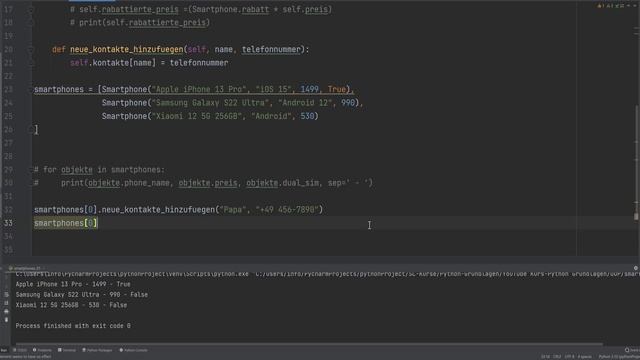Viewport: 640px width, 360px height.
Task: Click the console horizontal scrollbar
Action: click(309, 344)
